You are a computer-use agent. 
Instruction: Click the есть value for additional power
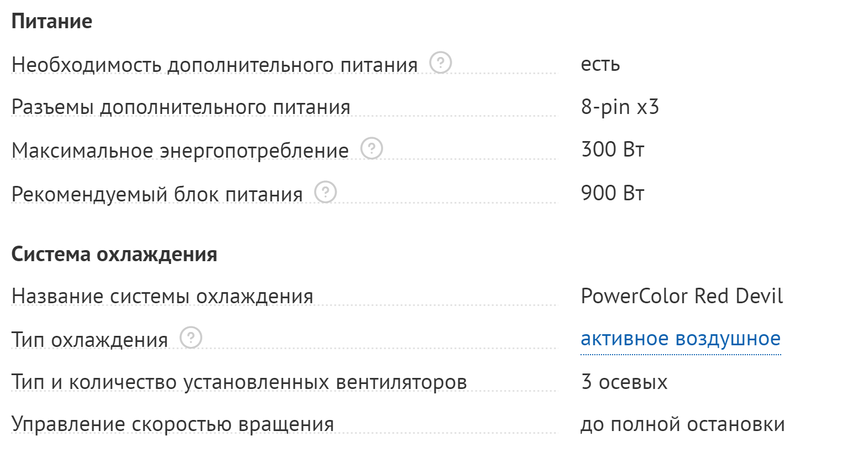click(600, 65)
